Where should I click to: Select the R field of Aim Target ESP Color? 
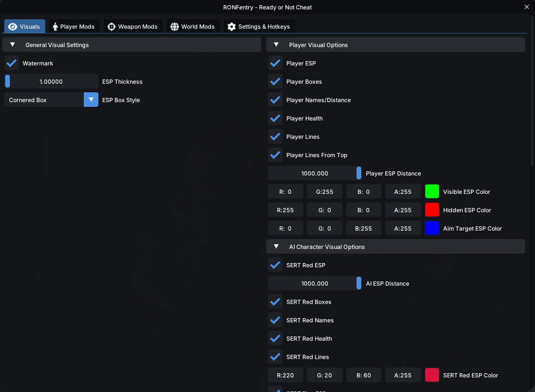(x=285, y=228)
